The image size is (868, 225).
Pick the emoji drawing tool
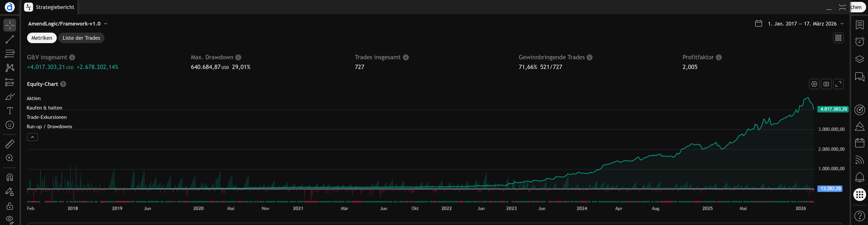coord(9,125)
